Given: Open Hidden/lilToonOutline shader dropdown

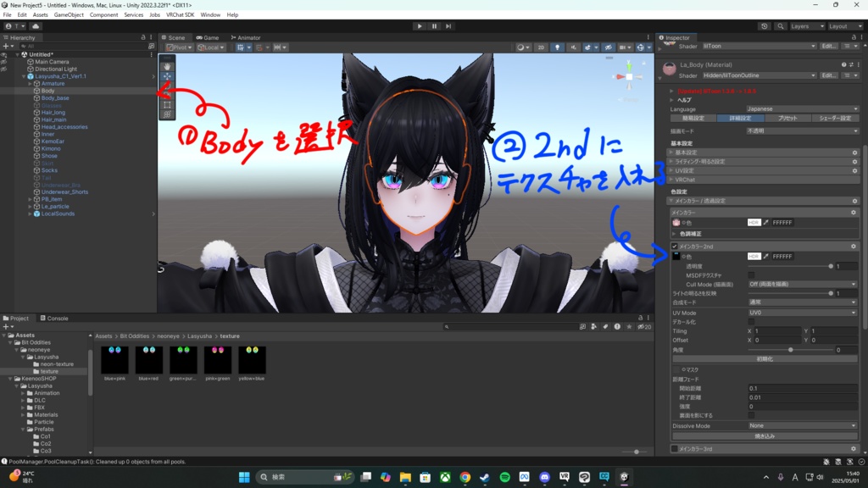Looking at the screenshot, I should click(x=759, y=75).
